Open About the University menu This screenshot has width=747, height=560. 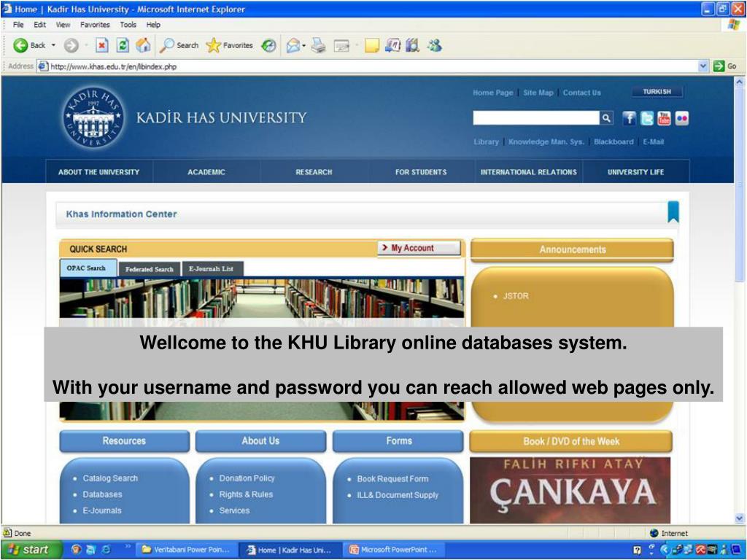pos(99,172)
